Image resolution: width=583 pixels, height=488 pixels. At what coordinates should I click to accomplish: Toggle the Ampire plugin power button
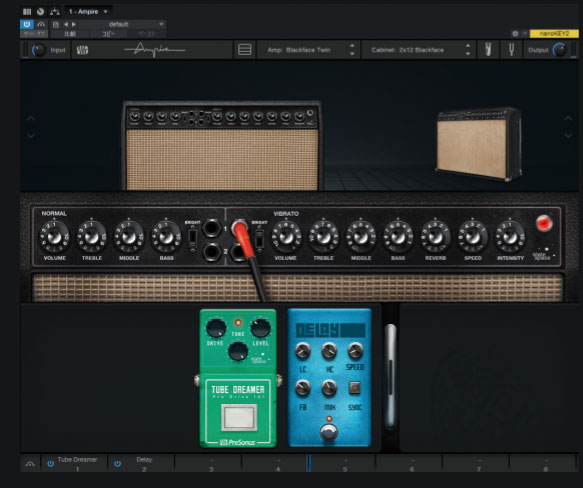pyautogui.click(x=27, y=25)
